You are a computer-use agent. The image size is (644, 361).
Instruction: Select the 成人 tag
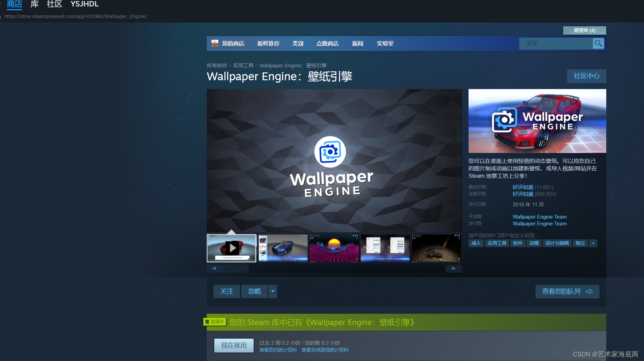(x=476, y=243)
